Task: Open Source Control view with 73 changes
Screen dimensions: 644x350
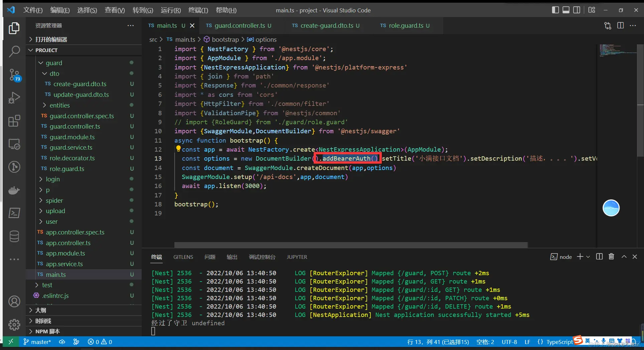Action: [x=14, y=75]
